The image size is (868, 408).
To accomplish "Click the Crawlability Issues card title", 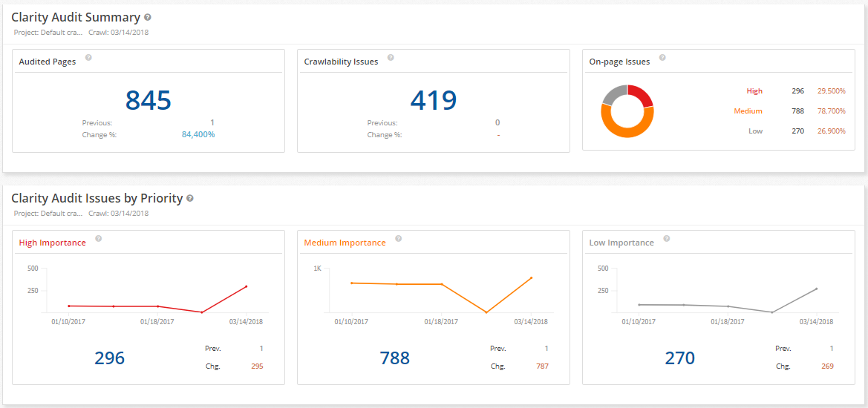I will [341, 62].
